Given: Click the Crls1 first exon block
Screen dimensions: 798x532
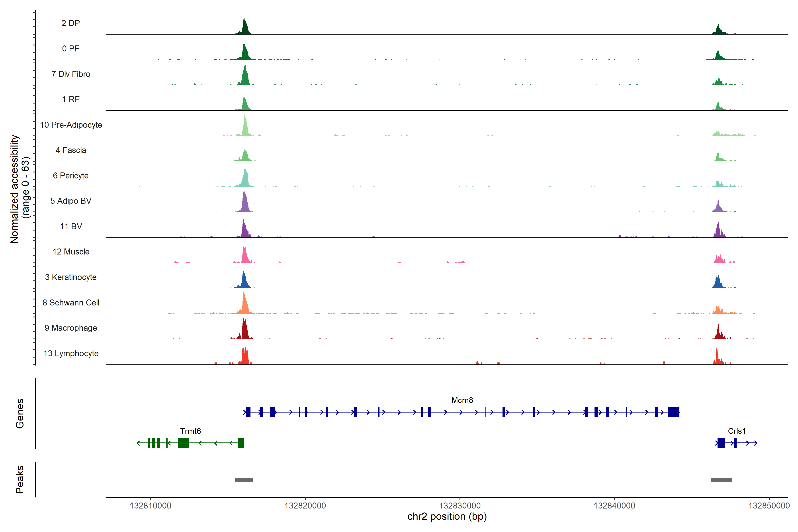Looking at the screenshot, I should [721, 443].
